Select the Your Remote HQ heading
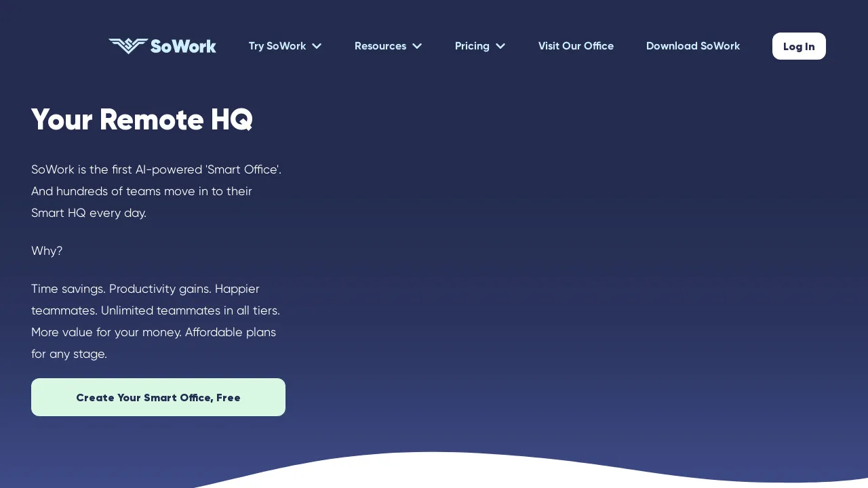This screenshot has height=488, width=868. (142, 120)
